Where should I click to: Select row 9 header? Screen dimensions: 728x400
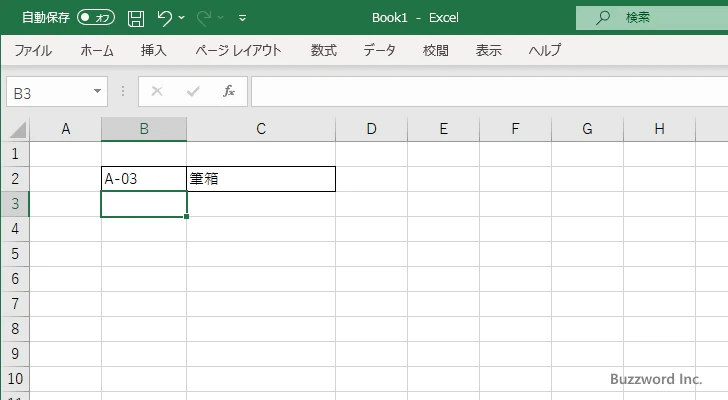[15, 354]
